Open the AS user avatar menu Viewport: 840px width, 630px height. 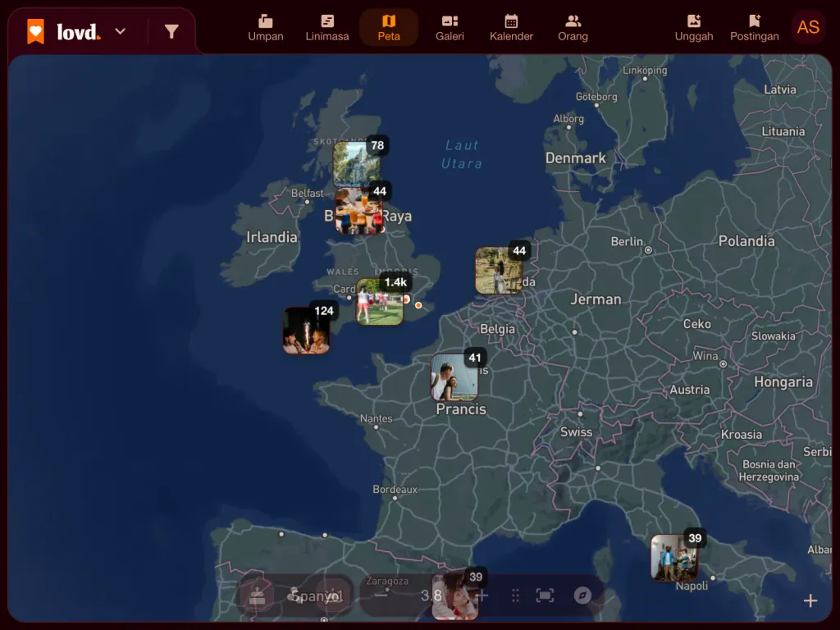click(808, 27)
